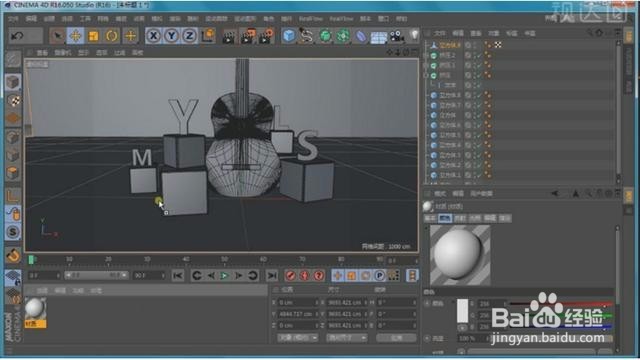Click the Apply button in coordinates panel

396,338
